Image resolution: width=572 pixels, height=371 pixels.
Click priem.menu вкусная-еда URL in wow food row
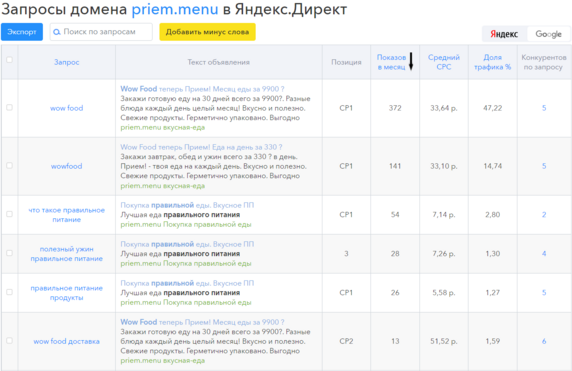[163, 127]
